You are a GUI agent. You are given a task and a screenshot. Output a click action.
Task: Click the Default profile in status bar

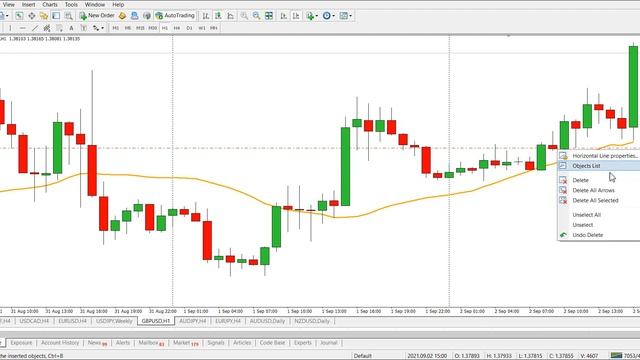pos(362,356)
